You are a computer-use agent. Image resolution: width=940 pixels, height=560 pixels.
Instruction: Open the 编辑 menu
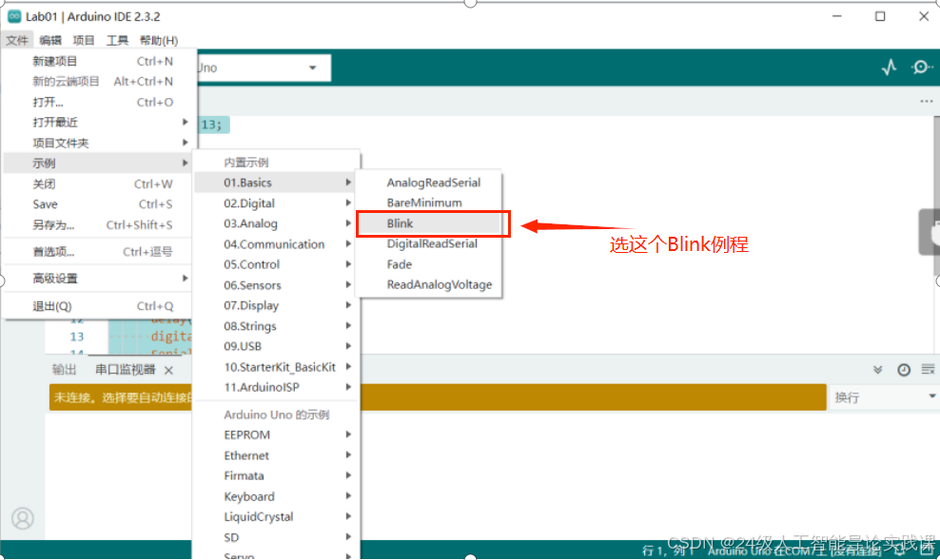[x=50, y=40]
